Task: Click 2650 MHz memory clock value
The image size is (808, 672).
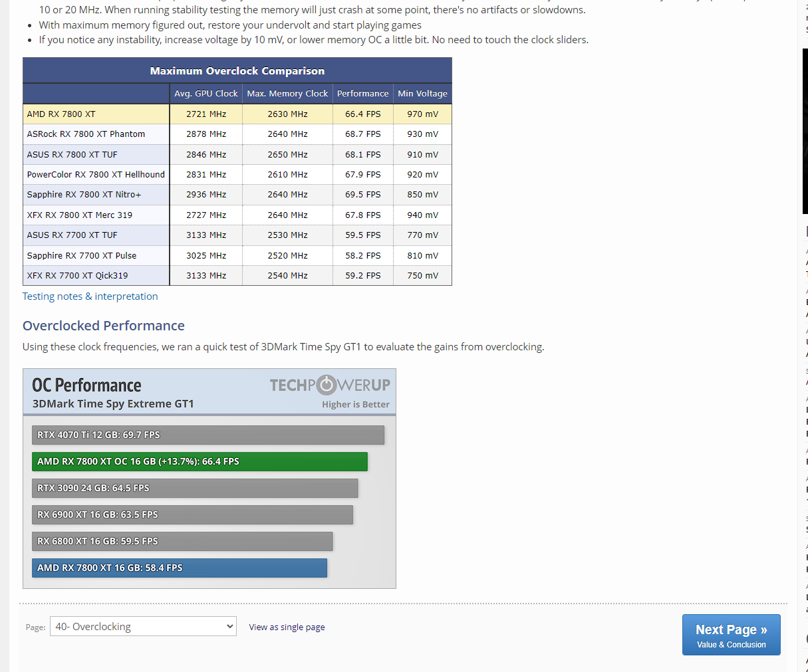Action: click(287, 155)
